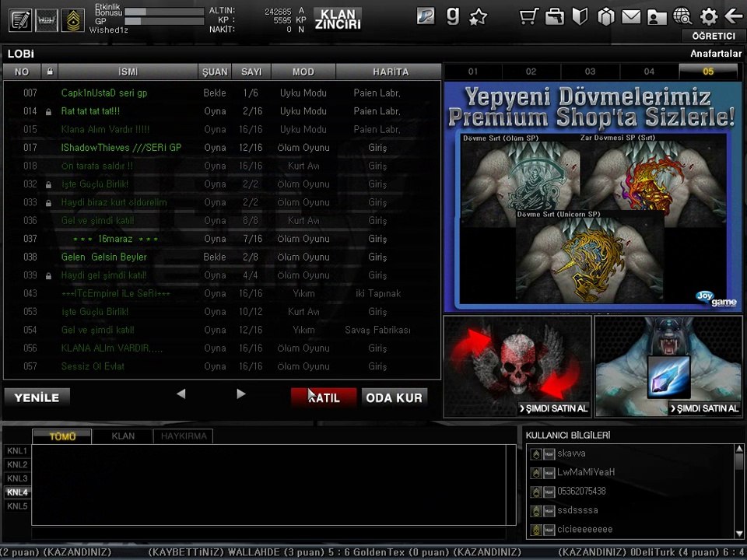This screenshot has height=560, width=747.
Task: Click the rank icon next to cicieeeeeeee
Action: (536, 530)
